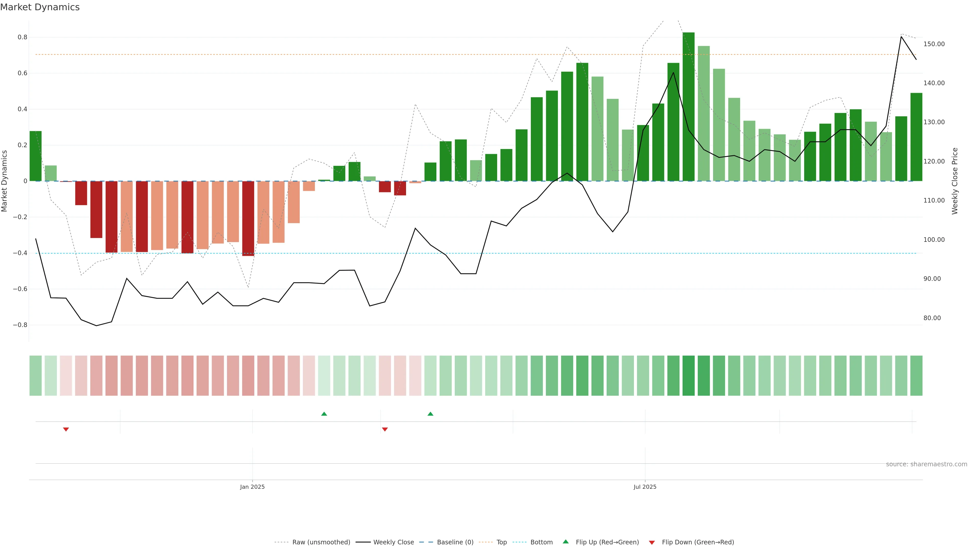980x551 pixels.
Task: Click the Flip Down legend triangle icon
Action: point(652,542)
